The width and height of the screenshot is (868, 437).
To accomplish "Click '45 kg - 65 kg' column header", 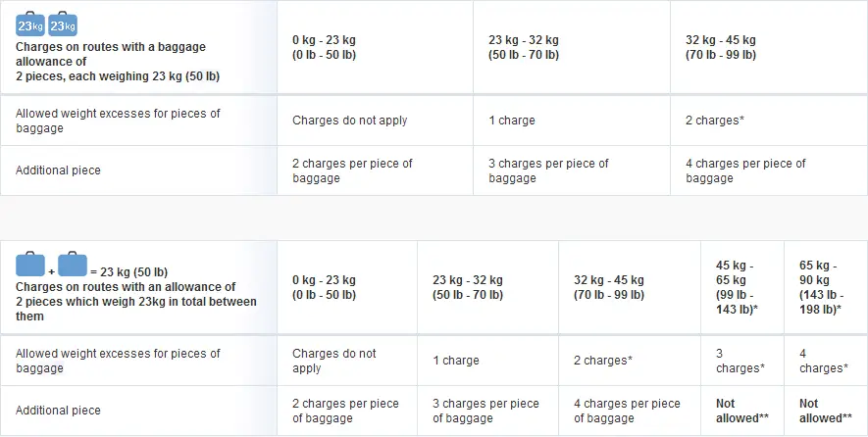I will point(738,288).
